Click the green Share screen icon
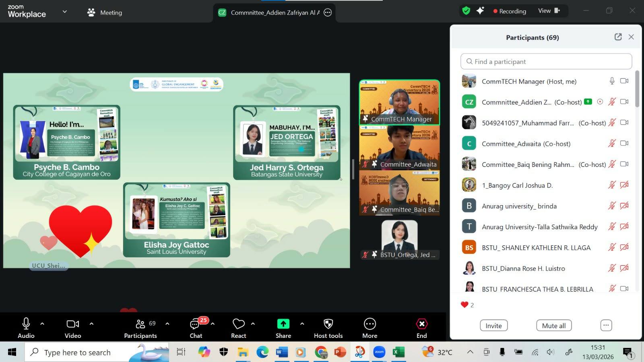The image size is (644, 362). (x=283, y=324)
